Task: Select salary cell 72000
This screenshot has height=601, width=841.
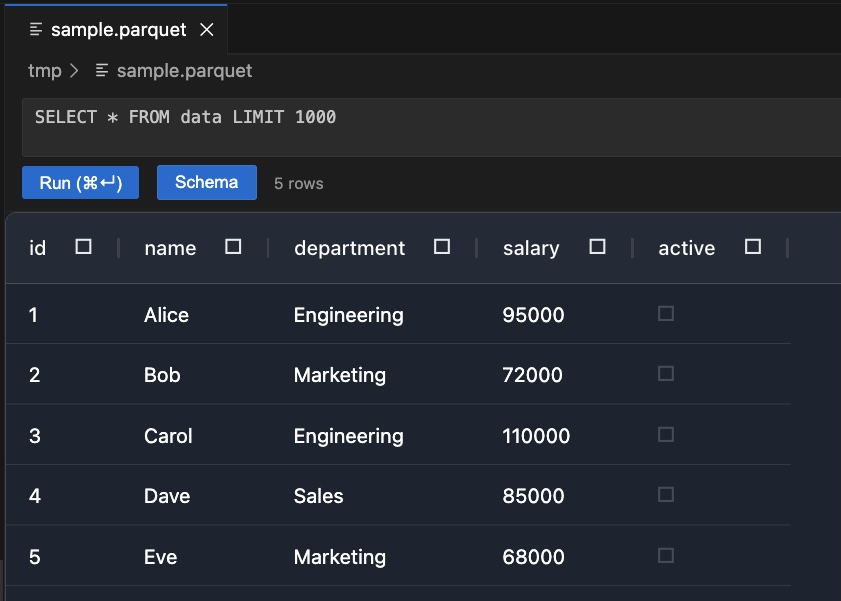Action: 532,375
